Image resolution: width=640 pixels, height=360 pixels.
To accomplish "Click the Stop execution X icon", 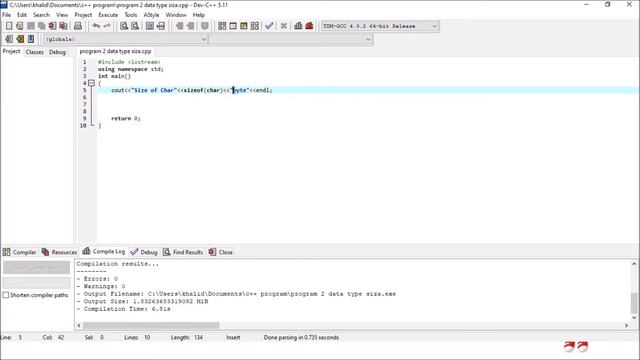I will coord(284,26).
